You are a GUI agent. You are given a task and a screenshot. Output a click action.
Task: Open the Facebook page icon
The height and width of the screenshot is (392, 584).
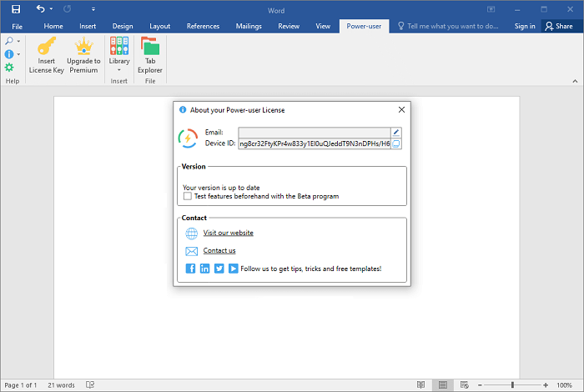(x=190, y=269)
